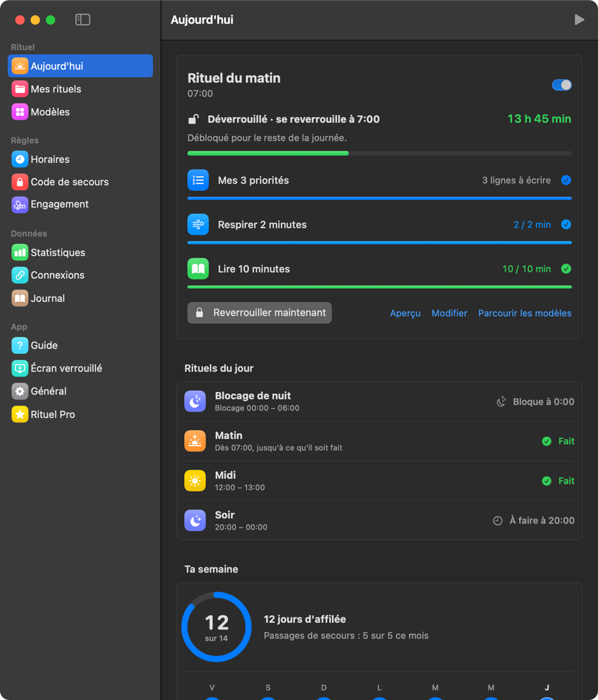Click Reverrouiller maintenant button

(259, 312)
